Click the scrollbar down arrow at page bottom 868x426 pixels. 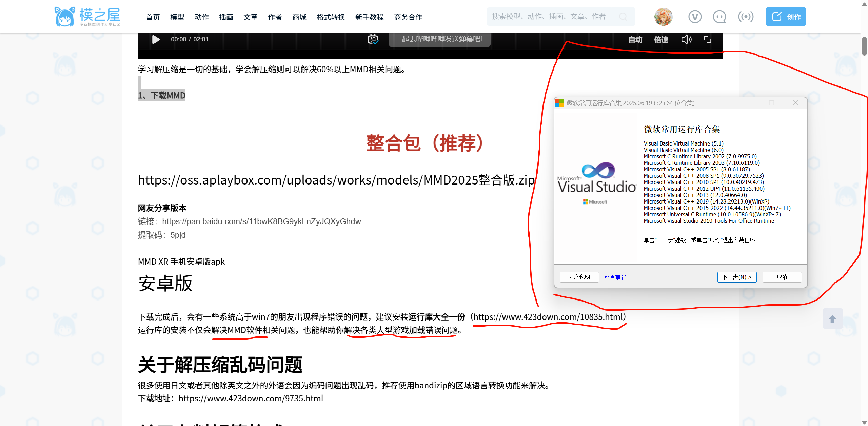pos(864,423)
